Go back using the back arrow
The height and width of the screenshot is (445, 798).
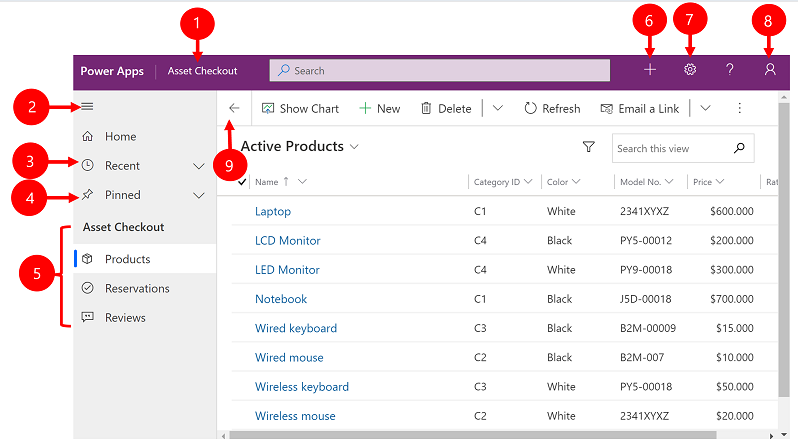coord(234,108)
